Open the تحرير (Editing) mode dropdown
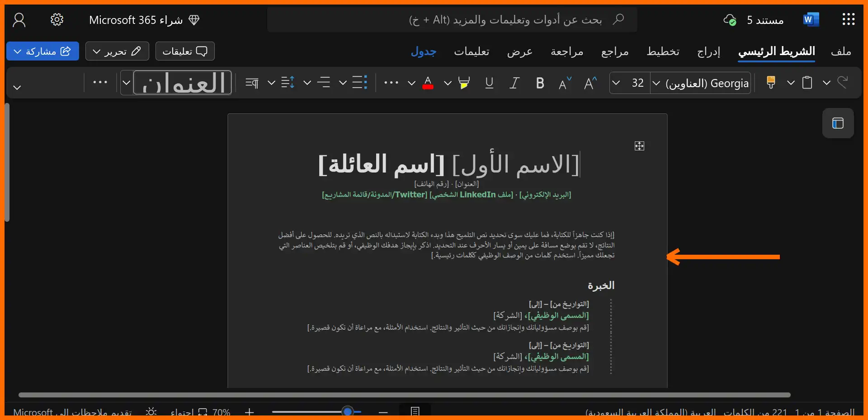868x420 pixels. [x=117, y=51]
